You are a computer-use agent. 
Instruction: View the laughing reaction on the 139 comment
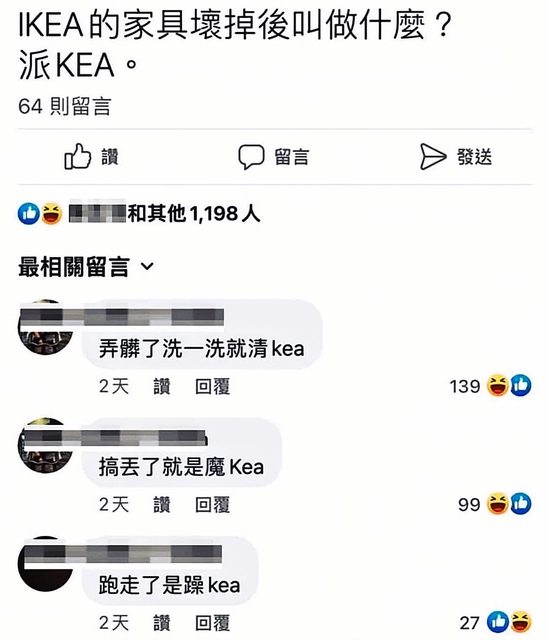pos(498,386)
